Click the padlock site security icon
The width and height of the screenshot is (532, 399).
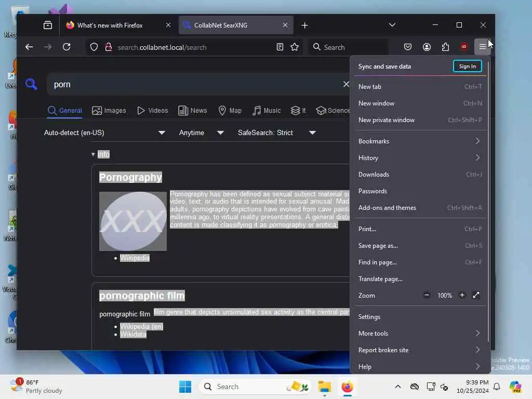pos(109,47)
